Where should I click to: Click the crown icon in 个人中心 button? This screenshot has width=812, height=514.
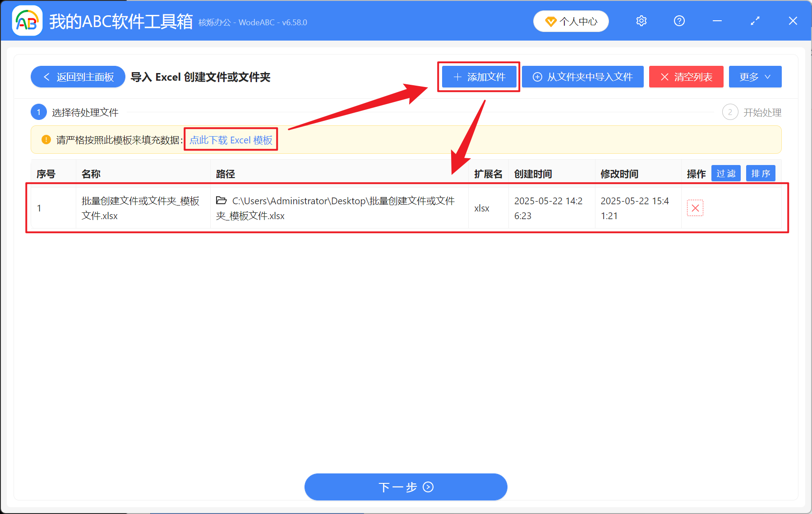tap(551, 21)
